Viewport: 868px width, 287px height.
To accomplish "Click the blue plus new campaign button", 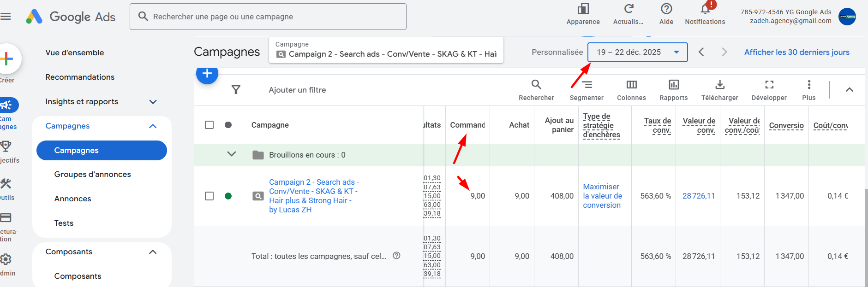I will click(x=207, y=74).
